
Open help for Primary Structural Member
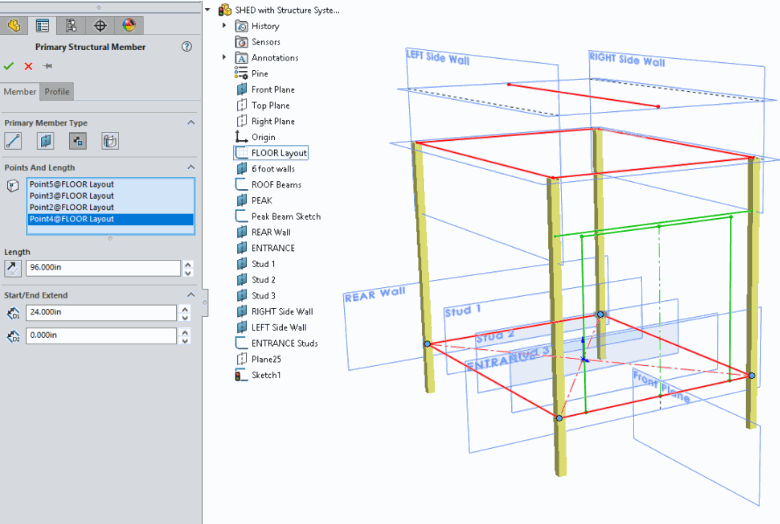pos(187,47)
